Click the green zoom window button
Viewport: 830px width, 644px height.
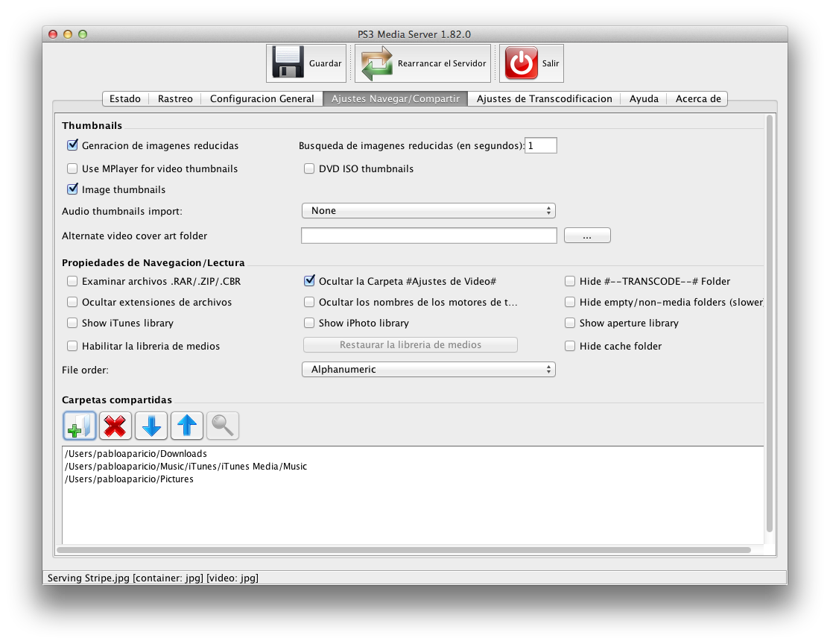coord(83,34)
